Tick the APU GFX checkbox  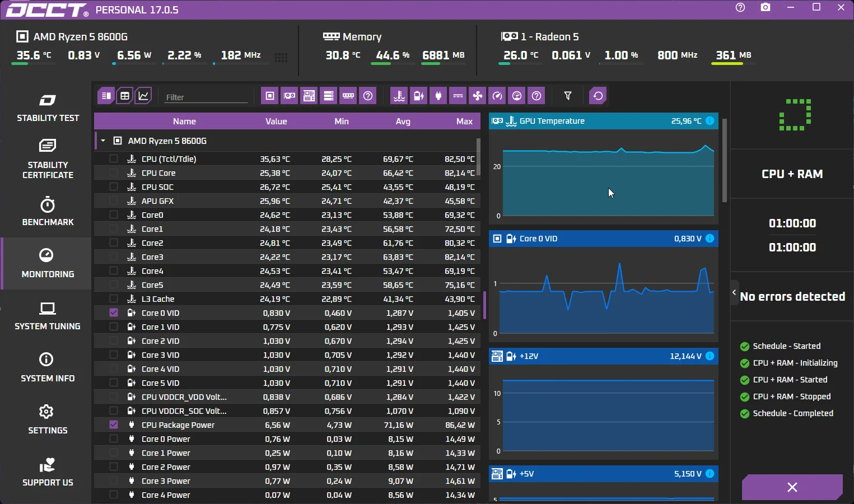pyautogui.click(x=114, y=201)
